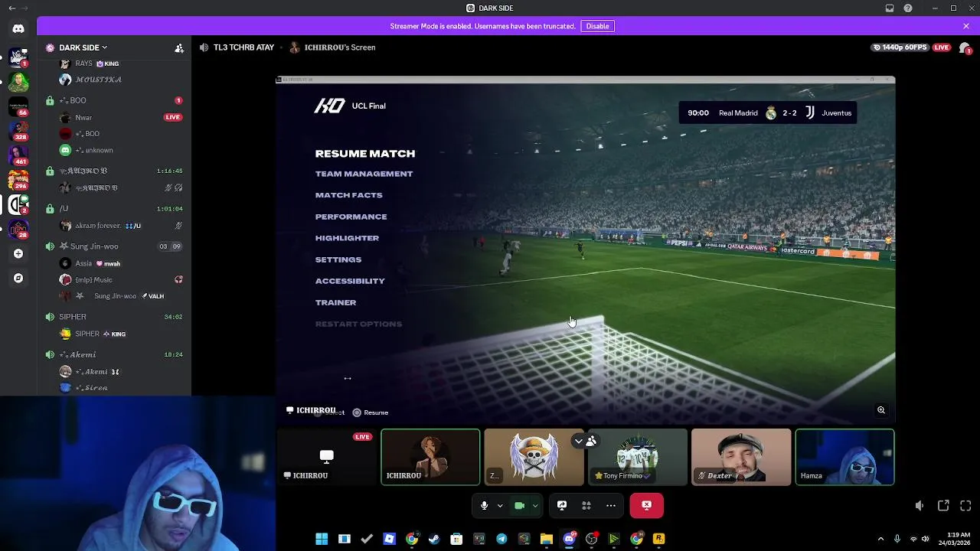Open Rockstar Games Launcher taskbar icon
Viewport: 980px width, 551px height.
pos(658,539)
